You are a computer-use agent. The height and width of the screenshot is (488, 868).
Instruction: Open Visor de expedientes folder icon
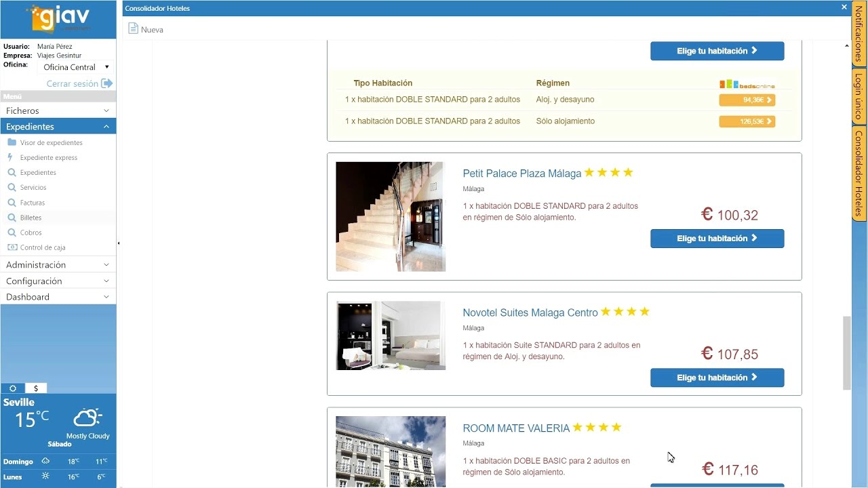tap(12, 142)
